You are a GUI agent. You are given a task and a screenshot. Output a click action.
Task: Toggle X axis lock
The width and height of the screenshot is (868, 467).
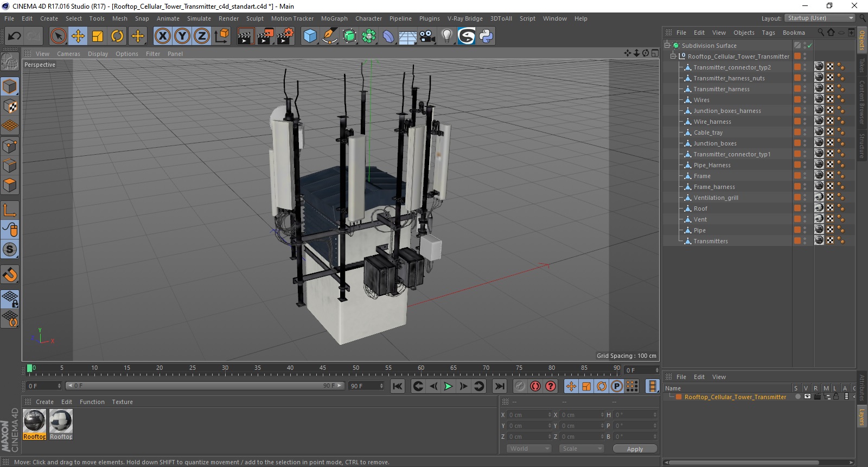click(x=162, y=36)
